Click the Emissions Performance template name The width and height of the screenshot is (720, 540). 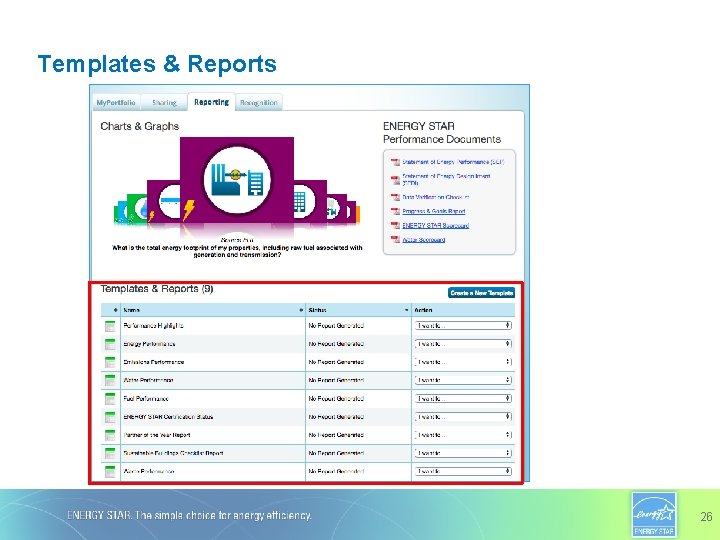(153, 362)
